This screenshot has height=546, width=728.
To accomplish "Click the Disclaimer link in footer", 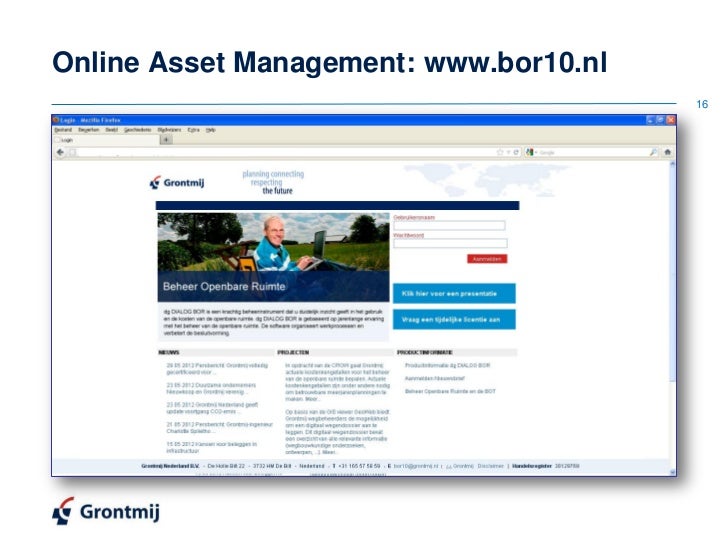I will (490, 466).
